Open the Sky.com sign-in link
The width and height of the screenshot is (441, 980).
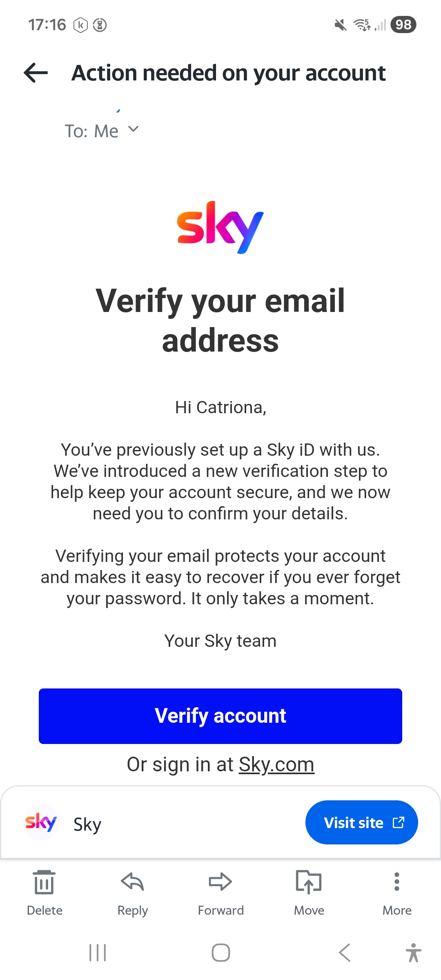point(276,764)
